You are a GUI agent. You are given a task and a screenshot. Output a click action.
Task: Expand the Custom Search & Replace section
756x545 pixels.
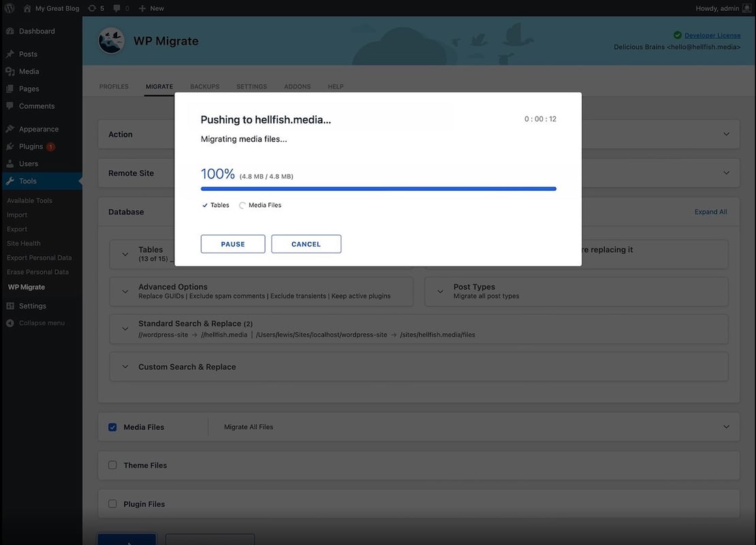tap(125, 367)
